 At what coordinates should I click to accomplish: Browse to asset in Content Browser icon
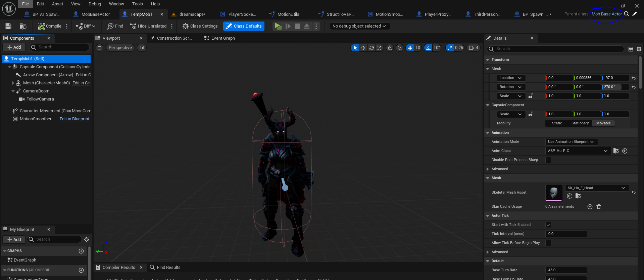pos(23,26)
